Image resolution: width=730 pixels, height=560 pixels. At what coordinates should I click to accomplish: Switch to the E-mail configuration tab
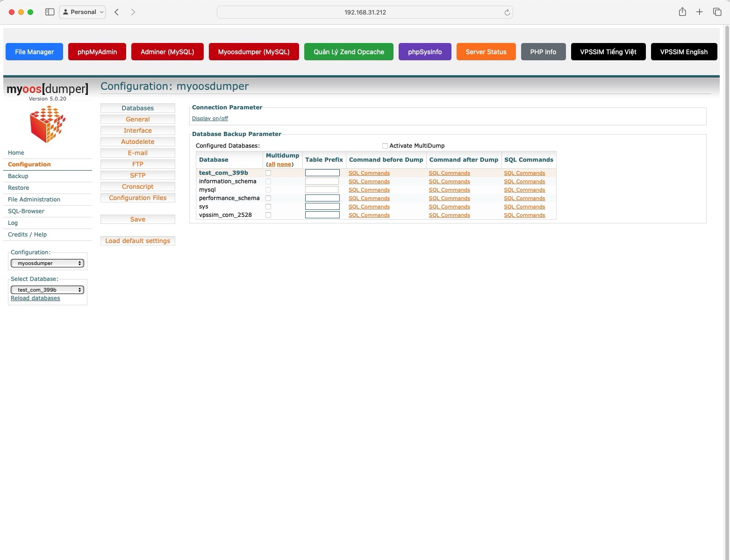coord(138,153)
